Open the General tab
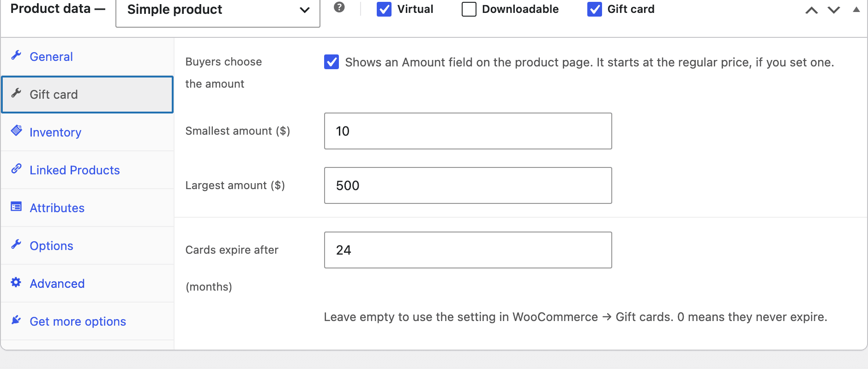 pyautogui.click(x=87, y=57)
